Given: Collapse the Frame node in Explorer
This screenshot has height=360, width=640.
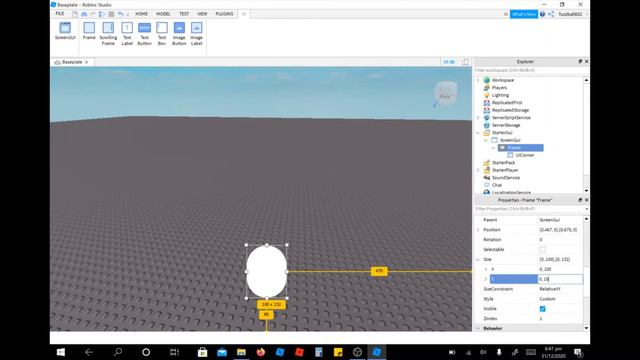Looking at the screenshot, I should click(493, 148).
